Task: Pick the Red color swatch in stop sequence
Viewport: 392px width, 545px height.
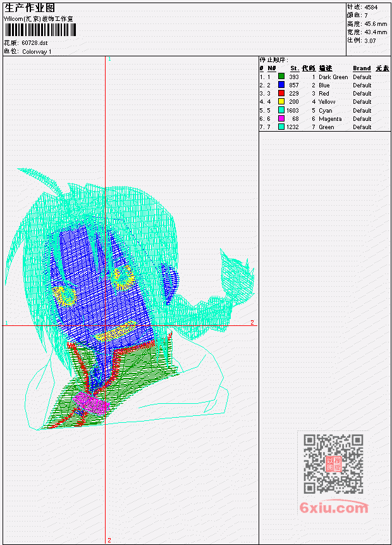Action: 281,93
